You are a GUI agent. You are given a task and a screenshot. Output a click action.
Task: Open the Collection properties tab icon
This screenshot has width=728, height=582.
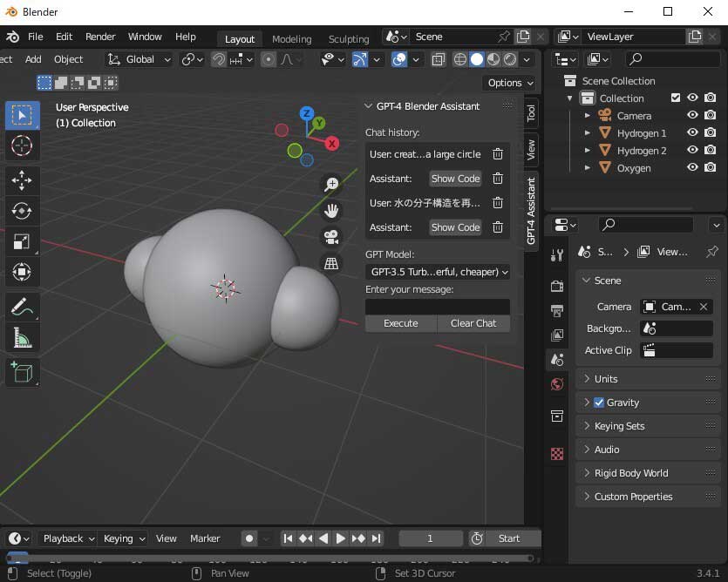click(557, 416)
